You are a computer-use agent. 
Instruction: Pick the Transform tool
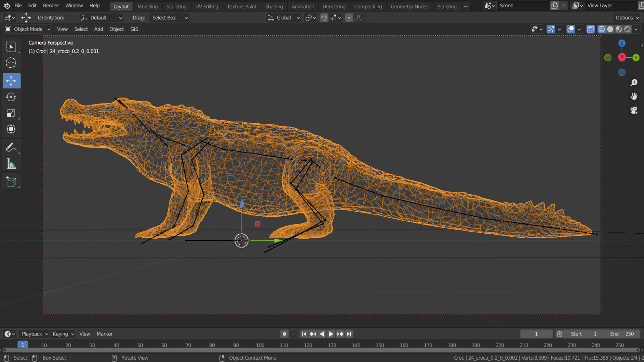pos(11,129)
